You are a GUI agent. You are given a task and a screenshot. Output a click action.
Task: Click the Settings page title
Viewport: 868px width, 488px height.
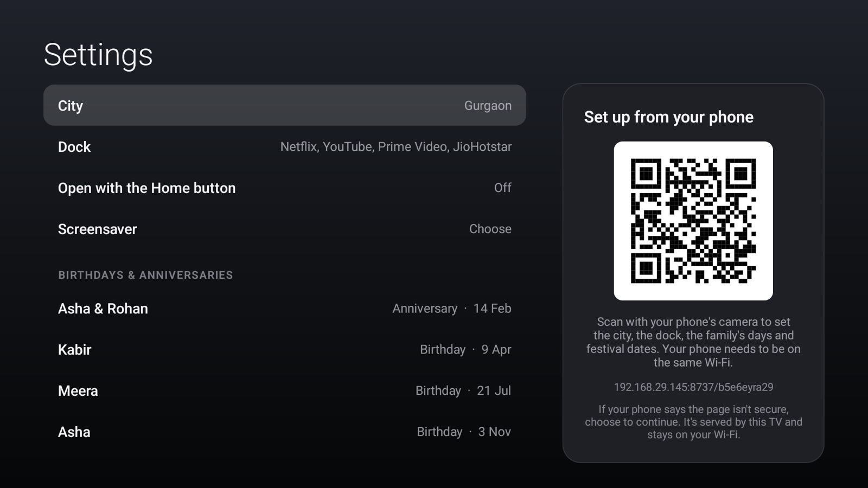[98, 55]
